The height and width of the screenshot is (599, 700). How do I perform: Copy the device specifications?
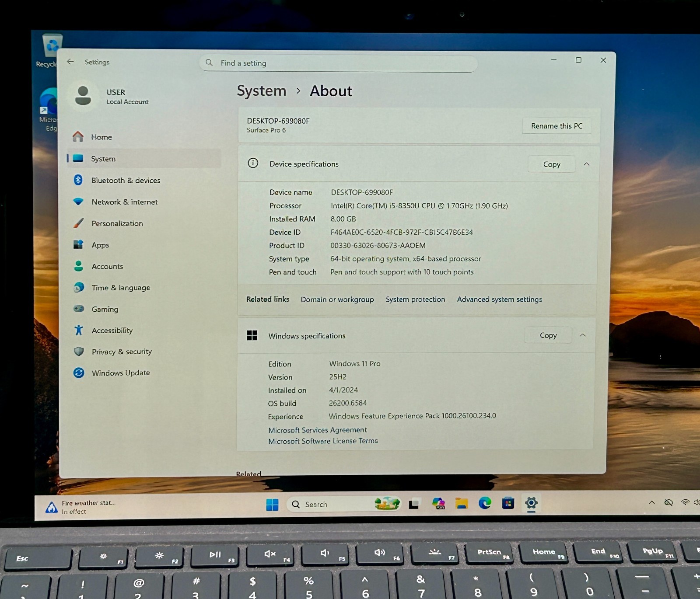551,164
